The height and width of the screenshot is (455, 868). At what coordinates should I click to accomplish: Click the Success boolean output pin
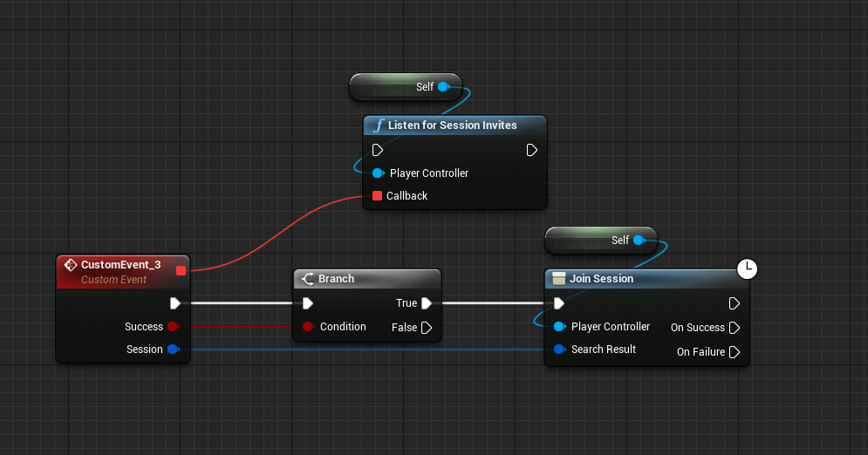pos(173,327)
